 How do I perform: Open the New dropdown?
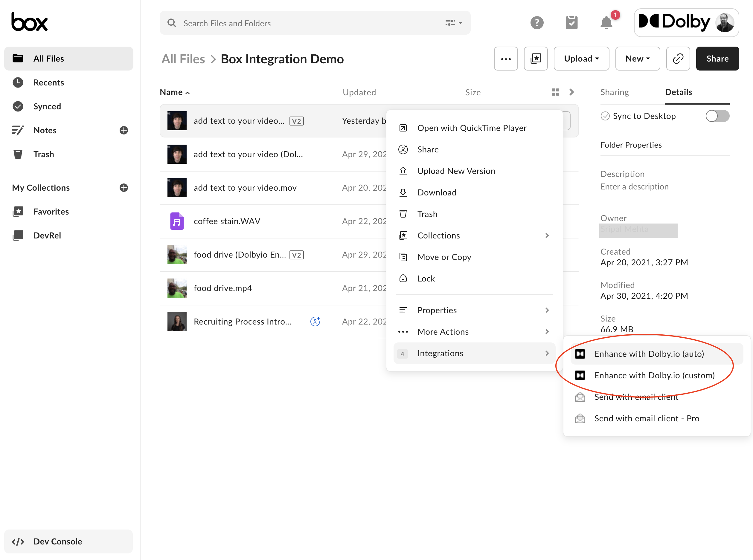pyautogui.click(x=638, y=59)
